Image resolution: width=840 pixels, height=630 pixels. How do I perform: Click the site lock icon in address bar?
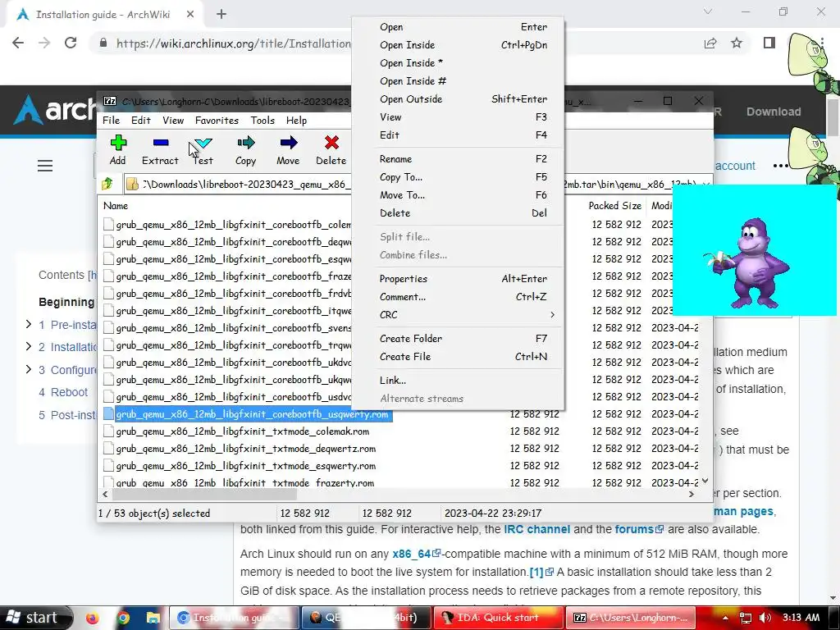click(x=103, y=43)
